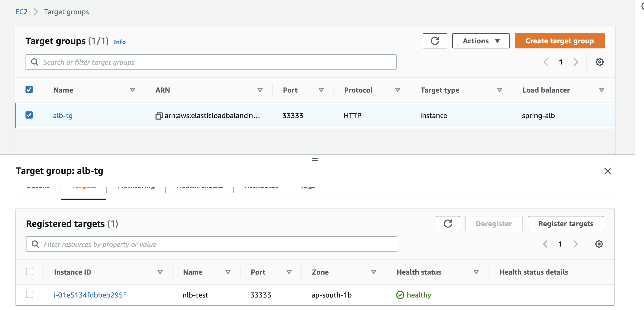644x310 pixels.
Task: Click Create target group
Action: (559, 41)
